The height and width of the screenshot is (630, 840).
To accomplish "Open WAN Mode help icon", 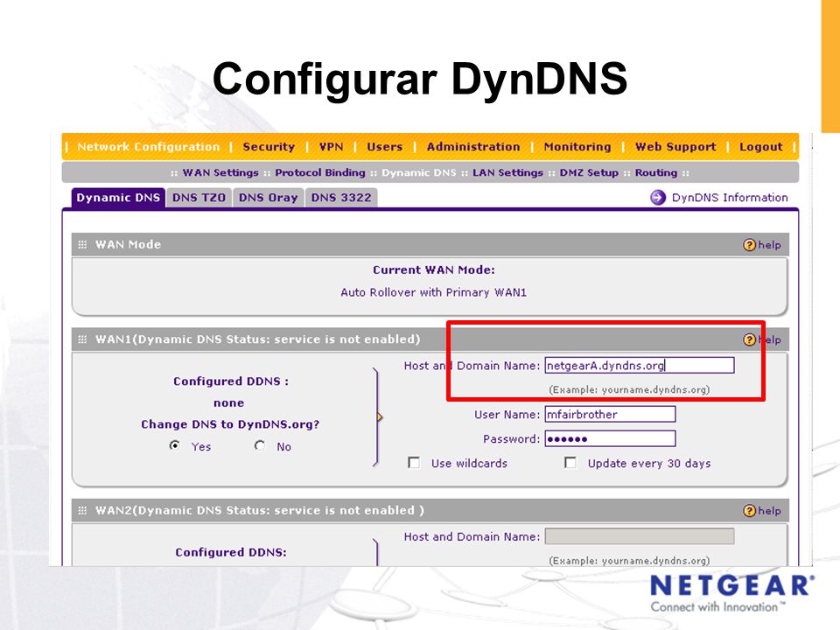I will 749,245.
